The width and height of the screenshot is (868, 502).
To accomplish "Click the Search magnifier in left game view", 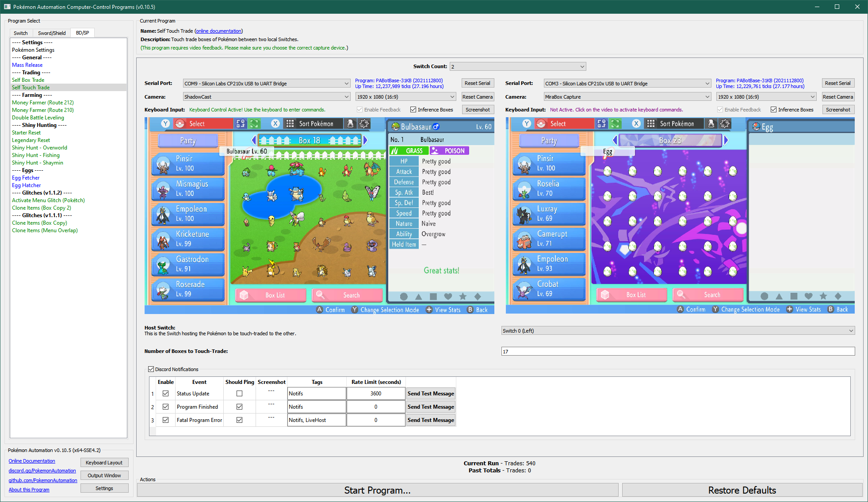I will click(321, 295).
